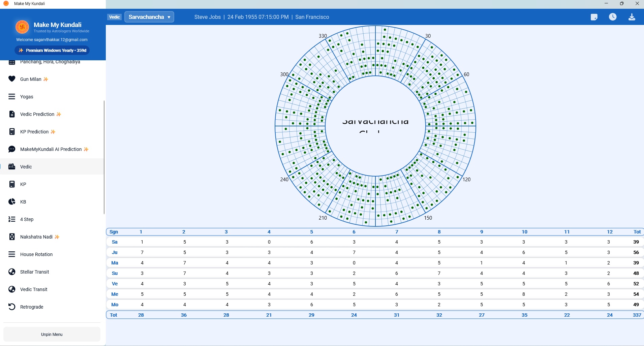Image resolution: width=644 pixels, height=346 pixels.
Task: Click the Vedic sidebar icon
Action: (x=12, y=166)
